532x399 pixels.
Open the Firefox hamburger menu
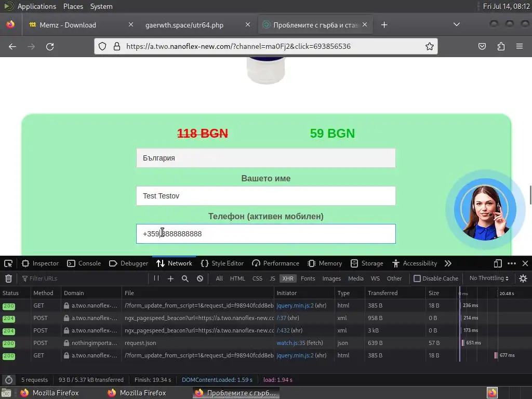(x=520, y=46)
